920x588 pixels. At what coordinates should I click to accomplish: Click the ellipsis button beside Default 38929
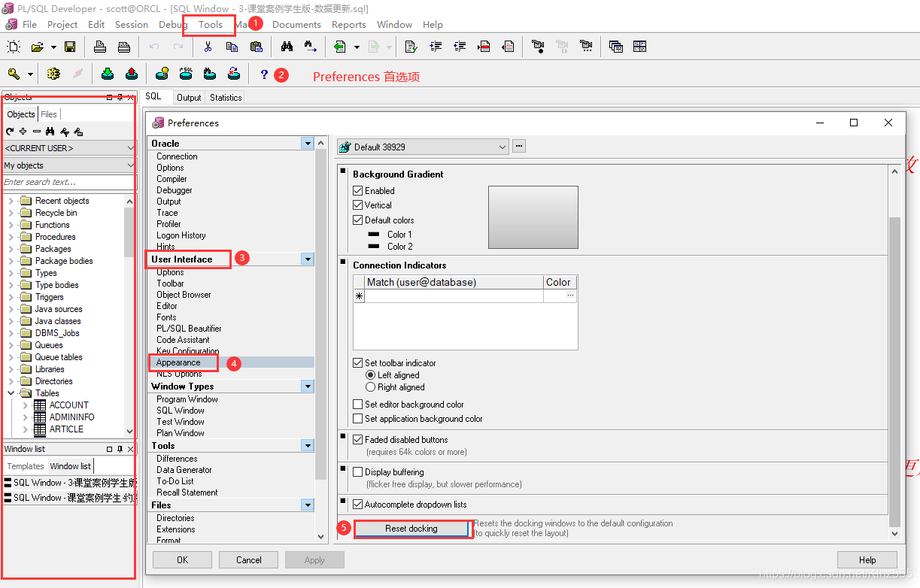point(519,147)
